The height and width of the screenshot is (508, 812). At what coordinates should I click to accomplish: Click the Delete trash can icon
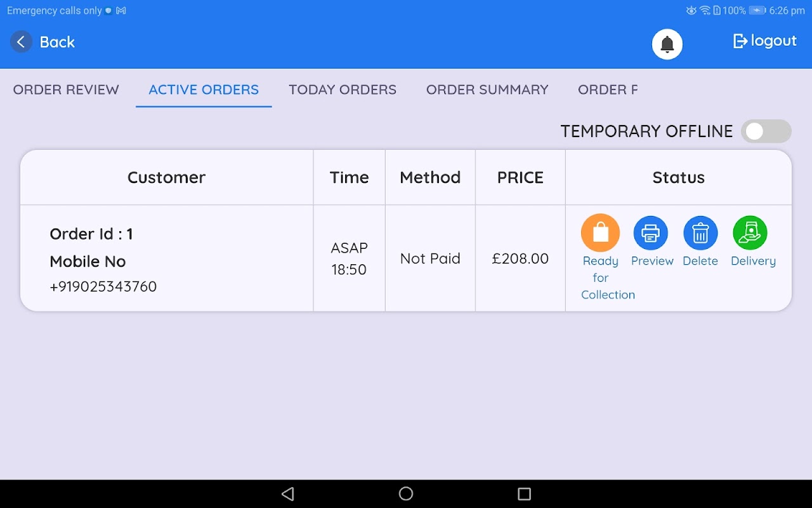[x=700, y=233]
